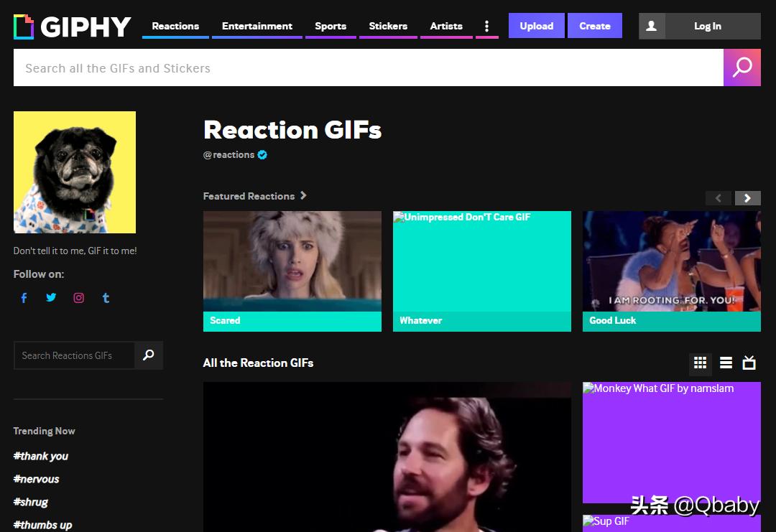
Task: Open the more categories three-dot menu
Action: (x=486, y=26)
